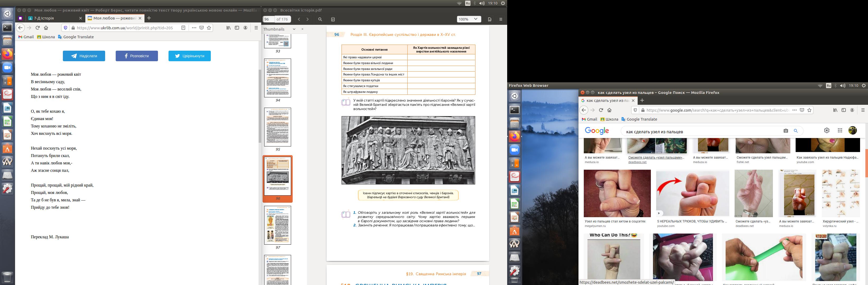Go to previous page in PDF viewer
This screenshot has height=285, width=868.
[x=299, y=19]
